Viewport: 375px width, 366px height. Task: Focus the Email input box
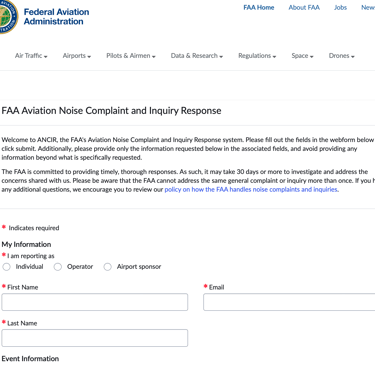(x=289, y=302)
